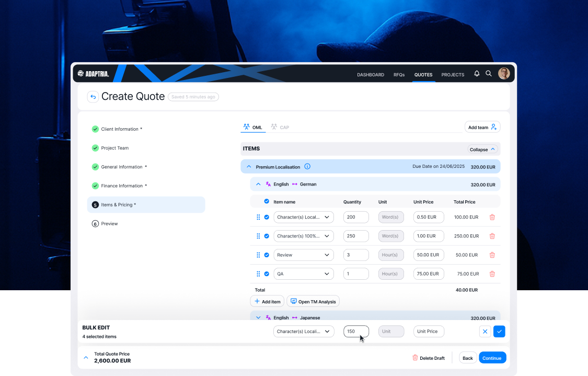
Task: Switch to the OML team tab
Action: pyautogui.click(x=253, y=127)
